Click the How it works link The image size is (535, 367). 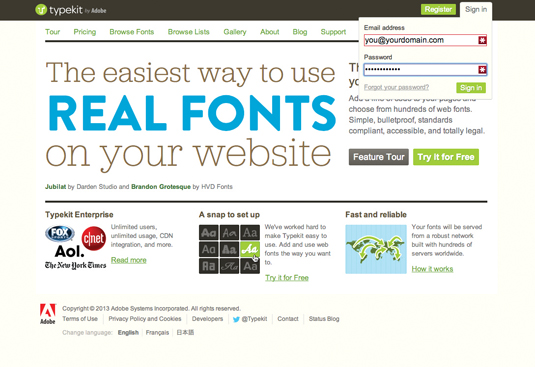click(x=432, y=269)
